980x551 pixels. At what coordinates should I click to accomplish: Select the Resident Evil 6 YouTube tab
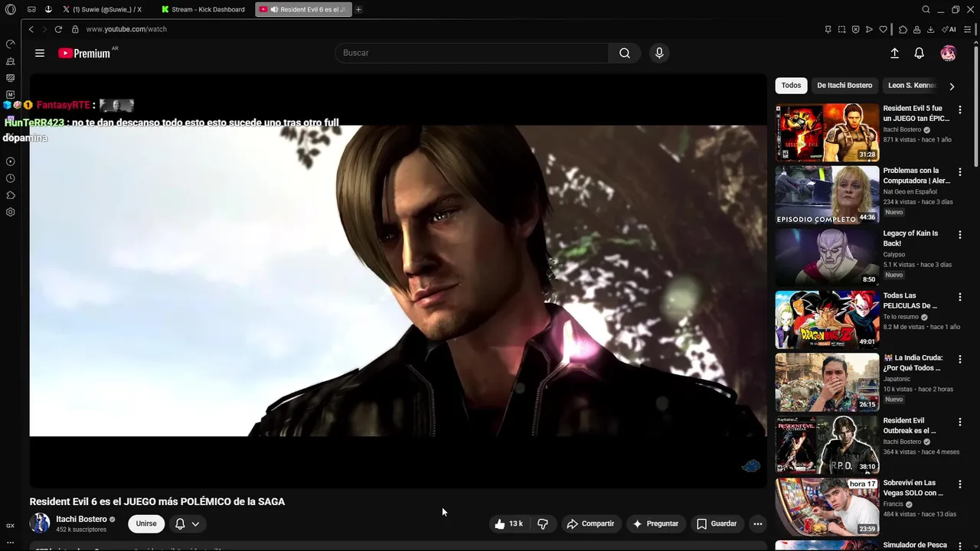[303, 9]
